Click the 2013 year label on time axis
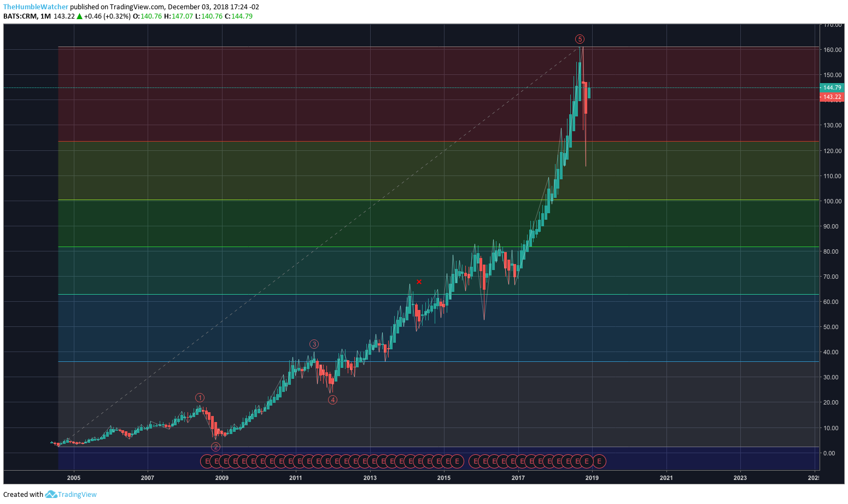Screen dimensions: 848x504 click(x=370, y=478)
